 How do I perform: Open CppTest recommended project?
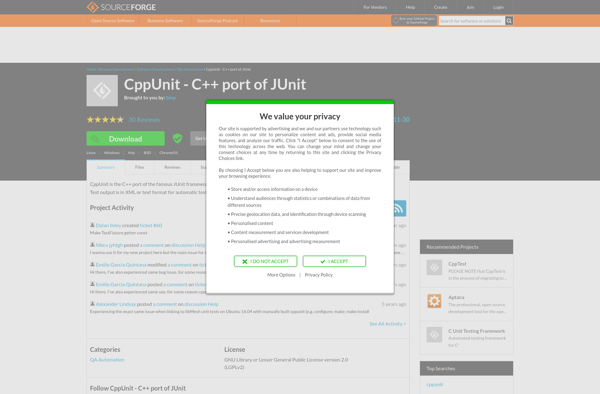click(457, 264)
